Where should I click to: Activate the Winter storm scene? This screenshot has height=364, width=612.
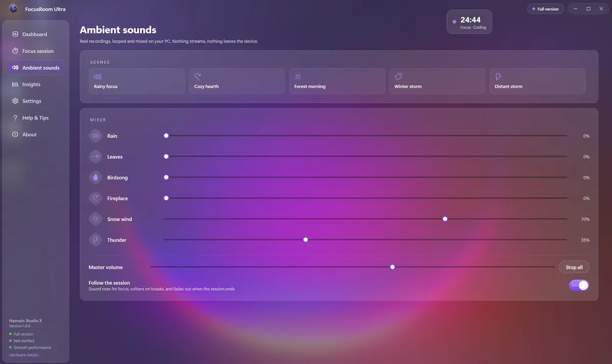438,81
